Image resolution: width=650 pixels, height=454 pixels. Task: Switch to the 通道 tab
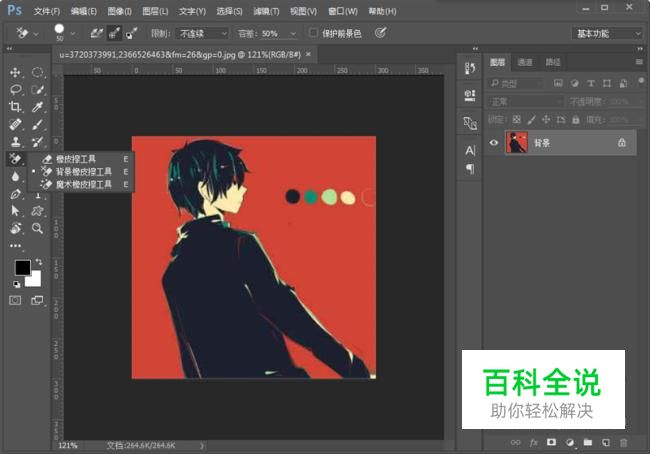pos(525,62)
